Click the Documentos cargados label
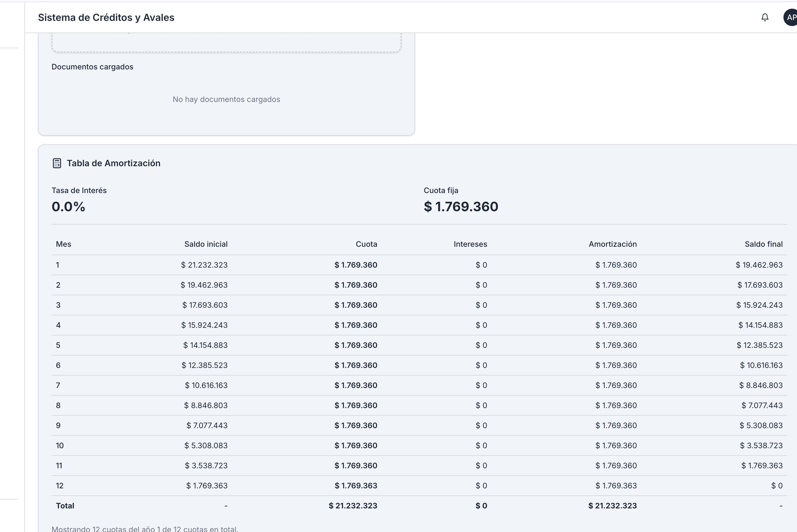 [92, 67]
